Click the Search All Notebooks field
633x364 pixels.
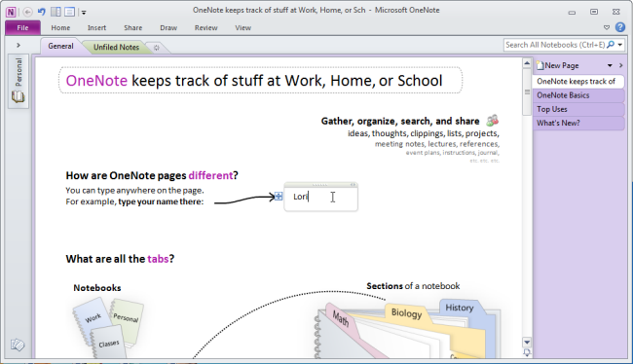tap(555, 45)
